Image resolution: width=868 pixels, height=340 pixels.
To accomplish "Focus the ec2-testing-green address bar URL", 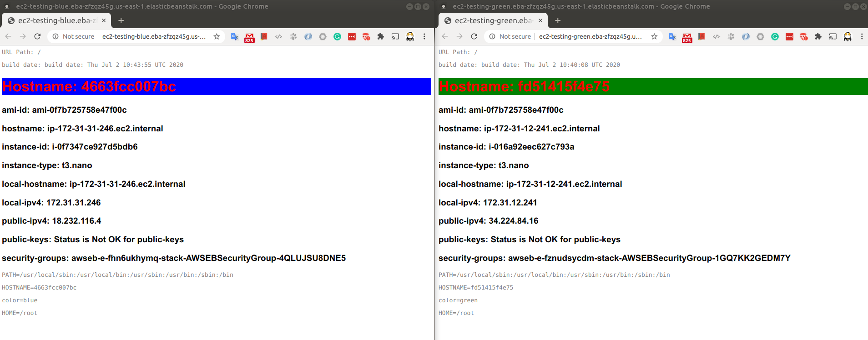I will (590, 36).
